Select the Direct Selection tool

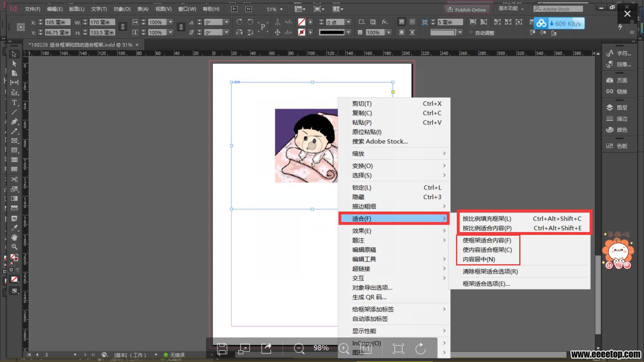[x=14, y=64]
